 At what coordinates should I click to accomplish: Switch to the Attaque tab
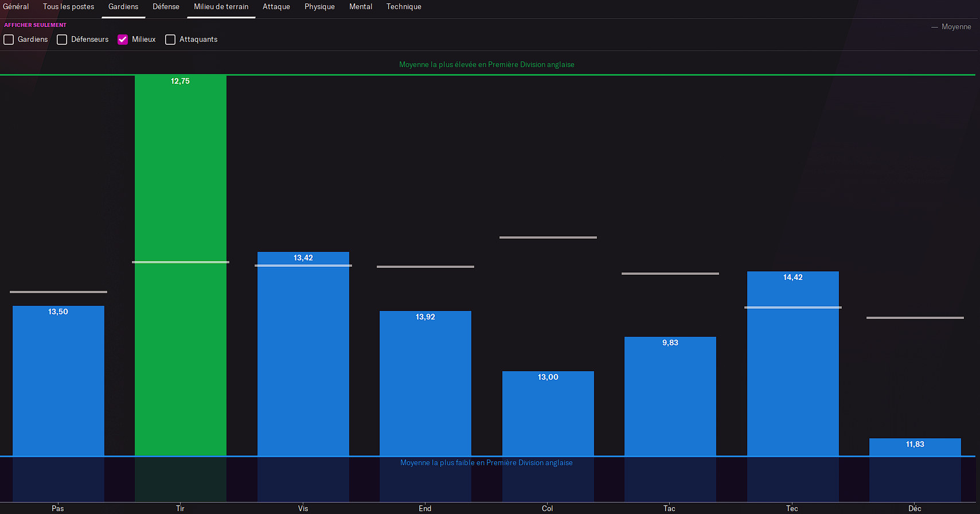(x=276, y=7)
